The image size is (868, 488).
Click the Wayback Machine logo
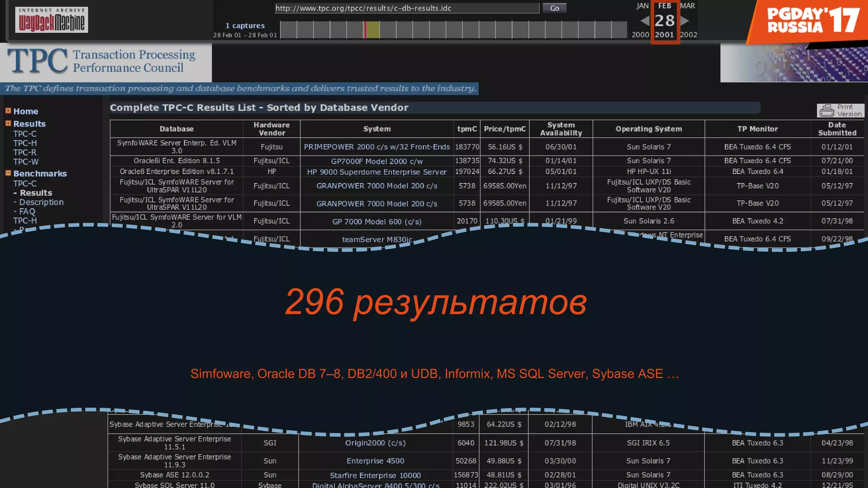coord(51,20)
